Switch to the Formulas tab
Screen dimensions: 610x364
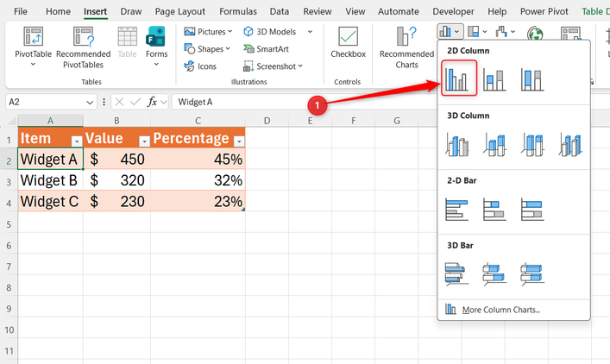click(x=238, y=12)
